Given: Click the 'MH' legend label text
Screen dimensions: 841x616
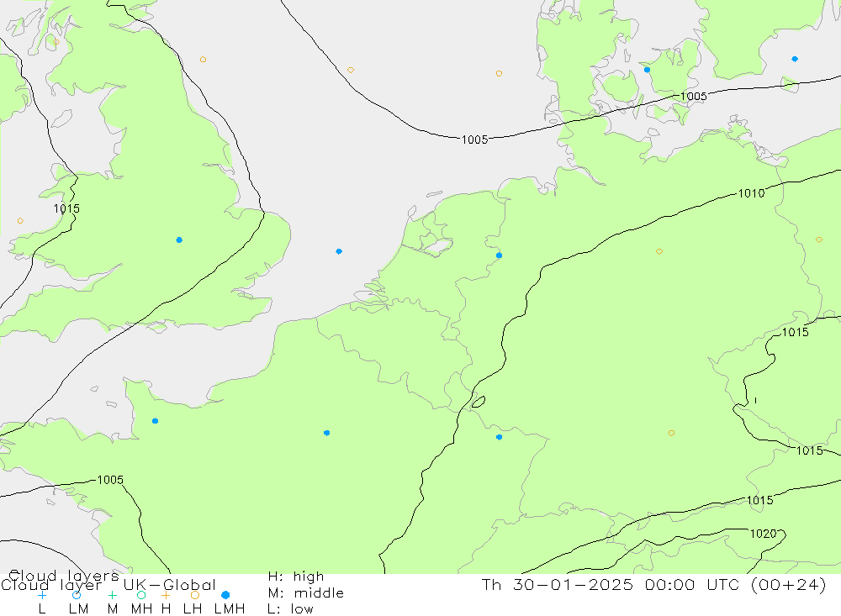Looking at the screenshot, I should tap(141, 609).
